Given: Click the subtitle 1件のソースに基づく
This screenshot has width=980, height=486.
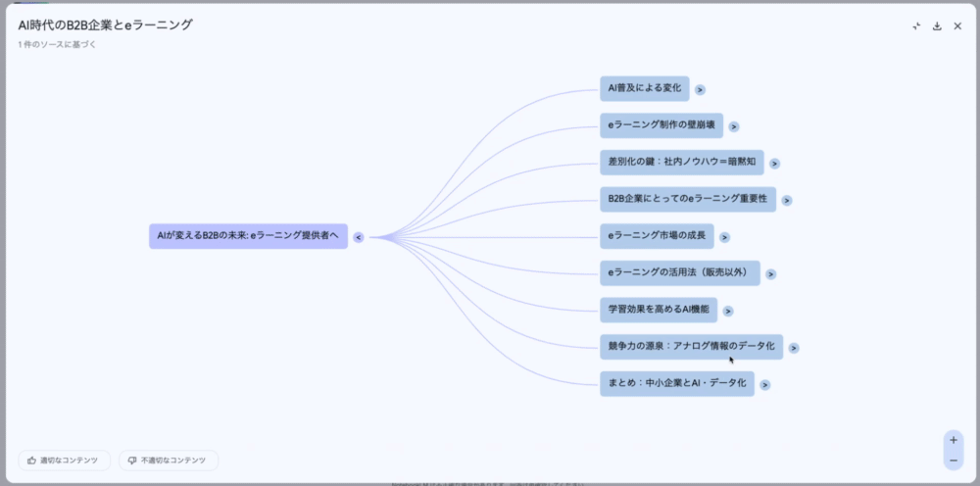Looking at the screenshot, I should (x=57, y=45).
